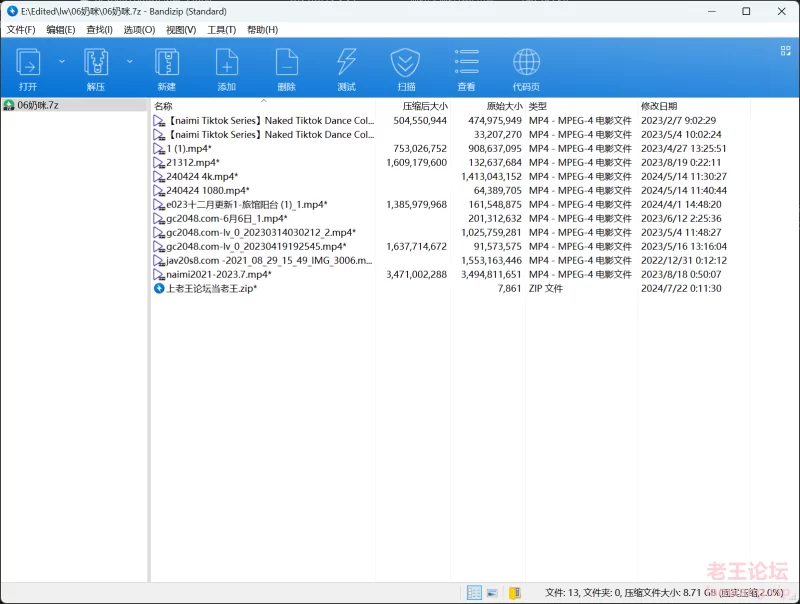800x604 pixels.
Task: Select gc2048.com-lv_0_20230419192545.mp4 file name
Action: [257, 246]
